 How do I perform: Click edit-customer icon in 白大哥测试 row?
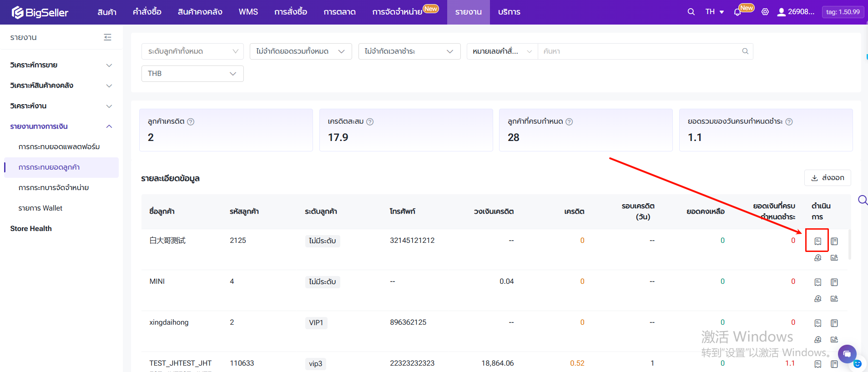[x=834, y=258]
